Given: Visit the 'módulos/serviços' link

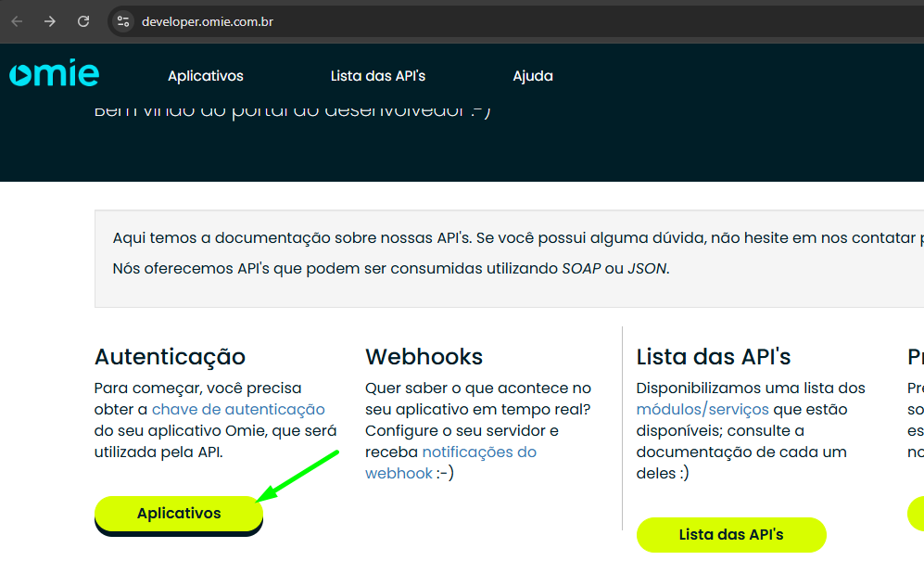Looking at the screenshot, I should (702, 409).
